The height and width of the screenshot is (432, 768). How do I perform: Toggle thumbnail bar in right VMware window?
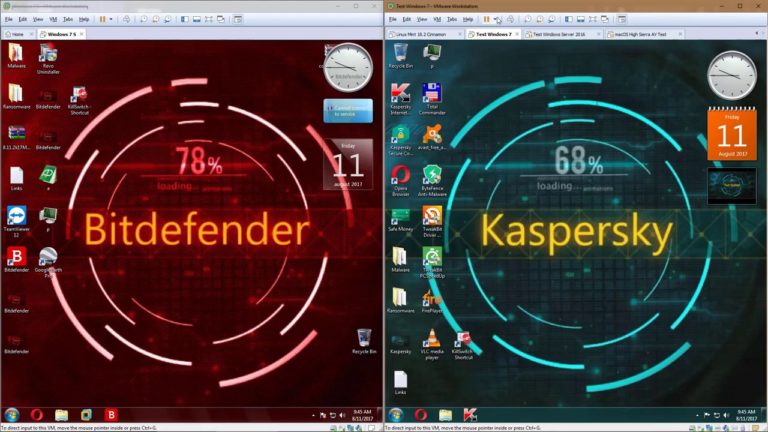580,19
